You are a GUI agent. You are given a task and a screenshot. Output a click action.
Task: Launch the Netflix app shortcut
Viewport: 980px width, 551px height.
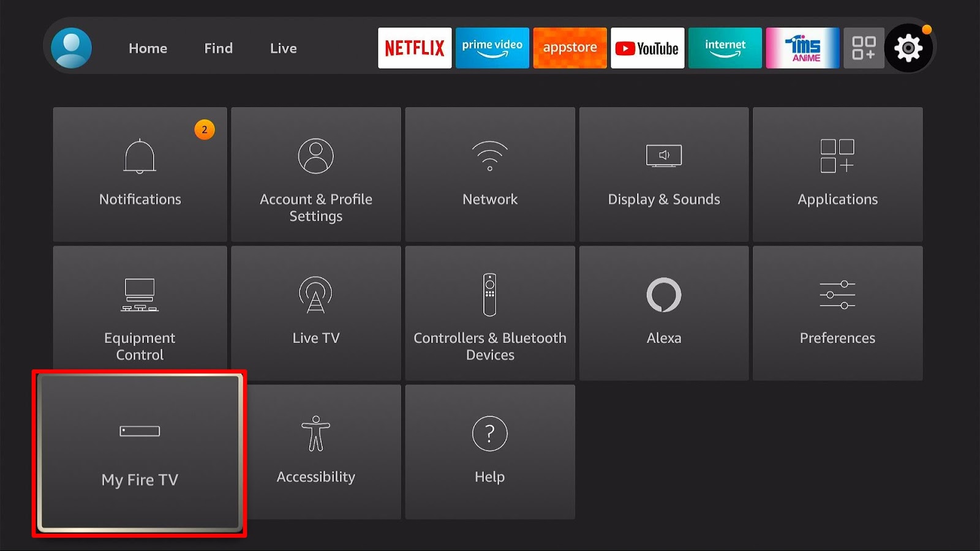click(415, 48)
